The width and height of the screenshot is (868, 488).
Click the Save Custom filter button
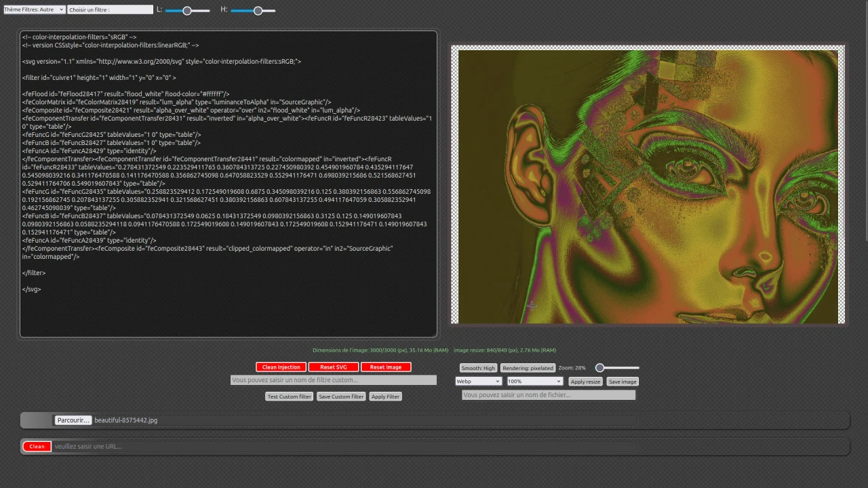coord(340,396)
